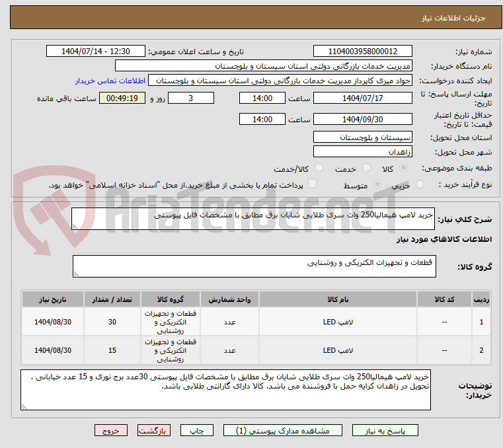503x448 pixels.
Task: Click the چاپ print button
Action: (x=197, y=430)
